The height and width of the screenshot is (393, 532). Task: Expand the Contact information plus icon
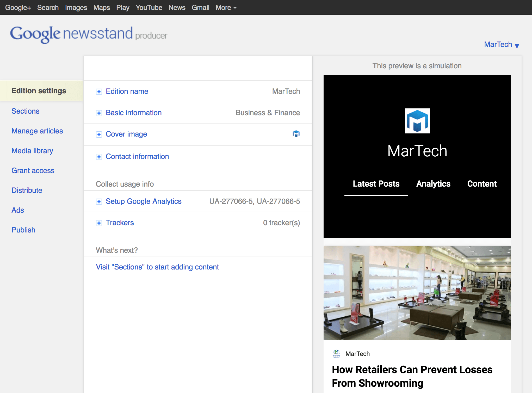click(99, 157)
